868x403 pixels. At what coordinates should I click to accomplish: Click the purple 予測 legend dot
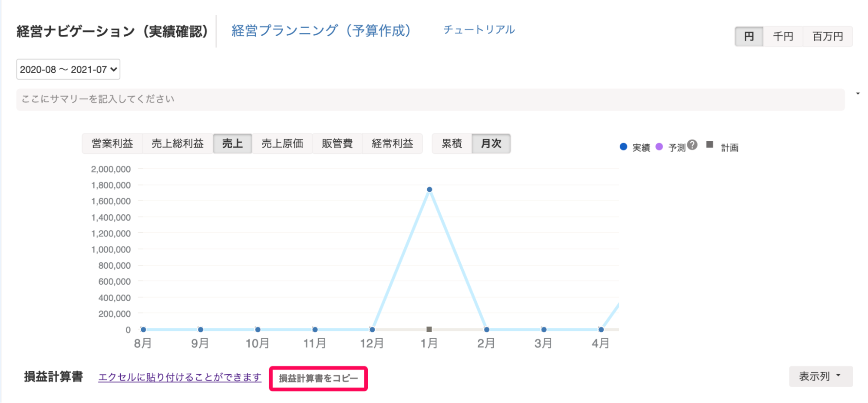pyautogui.click(x=659, y=147)
